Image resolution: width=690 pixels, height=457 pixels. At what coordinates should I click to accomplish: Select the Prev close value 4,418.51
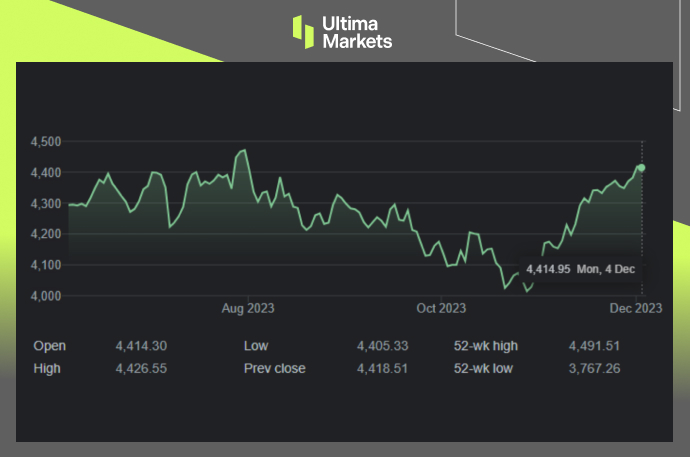pos(382,368)
